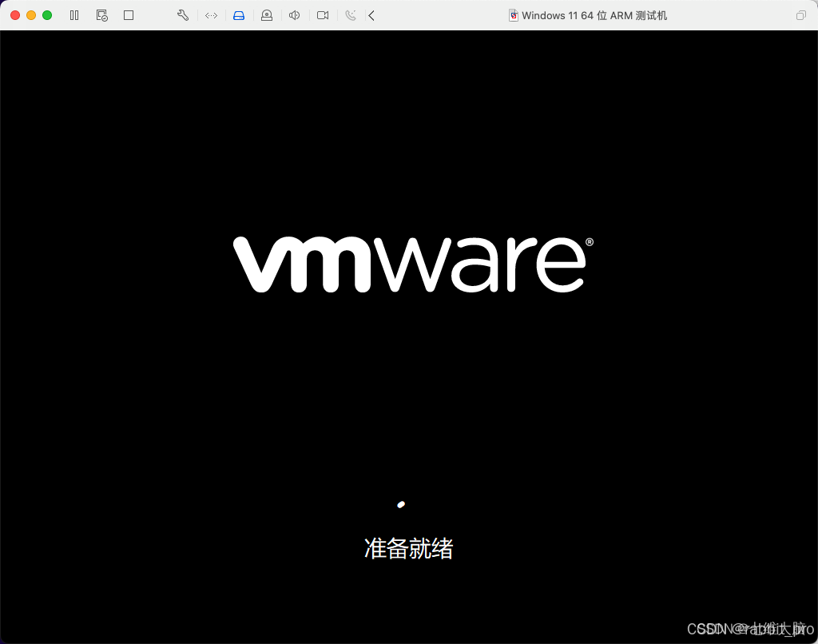
Task: Click the network adapter arrows icon
Action: point(211,15)
